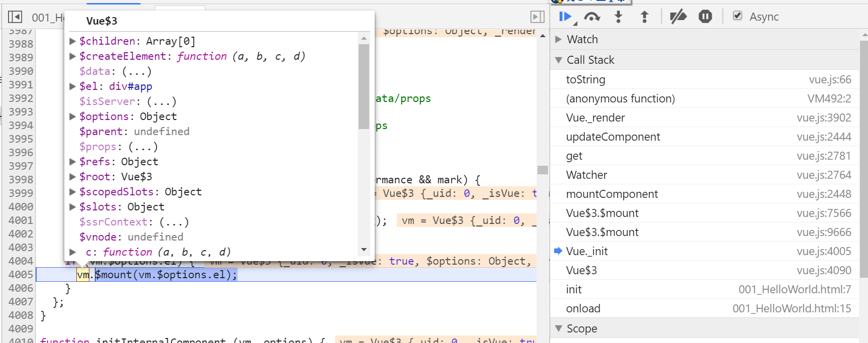Expand the $children array property
This screenshot has width=868, height=343.
(72, 41)
